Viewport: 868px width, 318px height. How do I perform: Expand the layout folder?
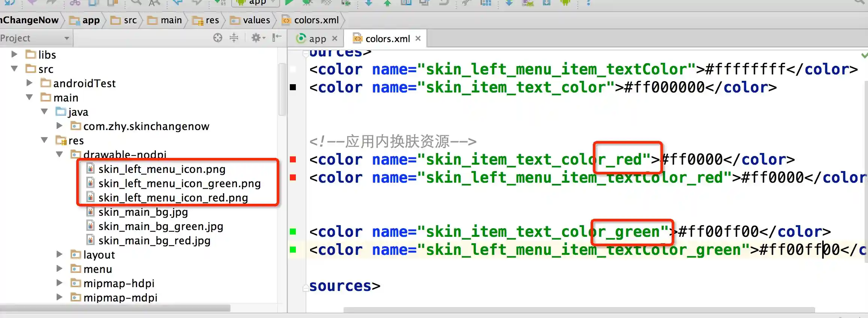(x=59, y=254)
